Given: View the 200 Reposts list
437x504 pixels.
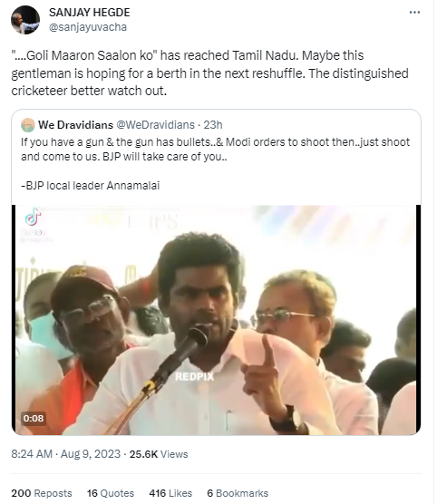Looking at the screenshot, I should coord(42,493).
